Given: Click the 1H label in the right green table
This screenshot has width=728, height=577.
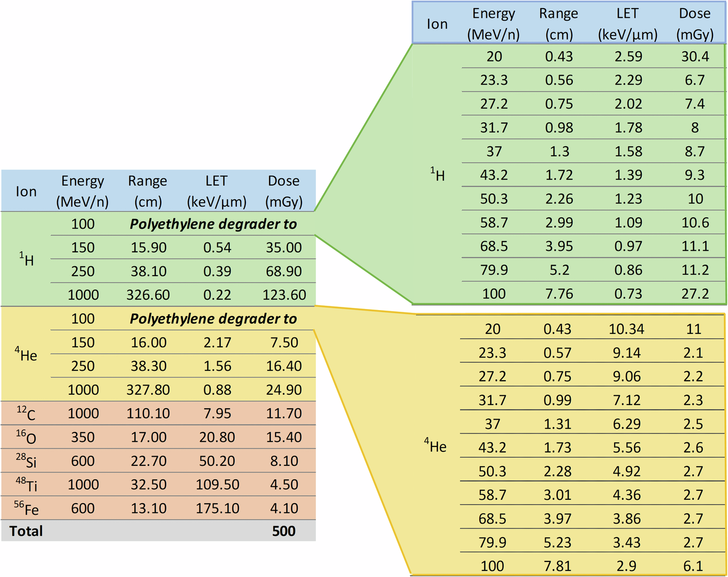Looking at the screenshot, I should (437, 175).
